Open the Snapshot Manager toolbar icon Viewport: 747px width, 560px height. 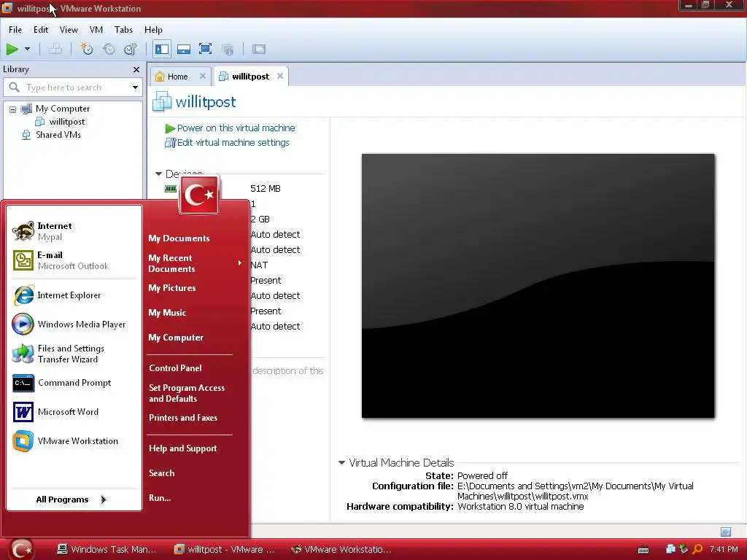coord(130,49)
